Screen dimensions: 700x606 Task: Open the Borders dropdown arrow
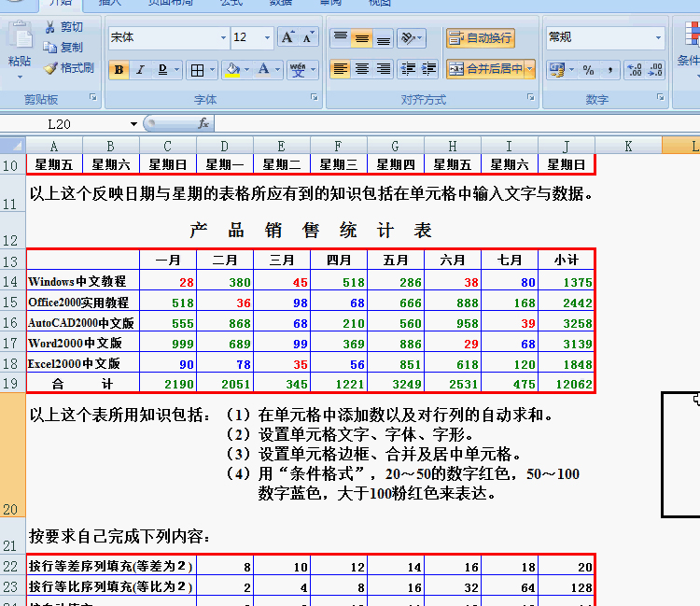point(213,70)
